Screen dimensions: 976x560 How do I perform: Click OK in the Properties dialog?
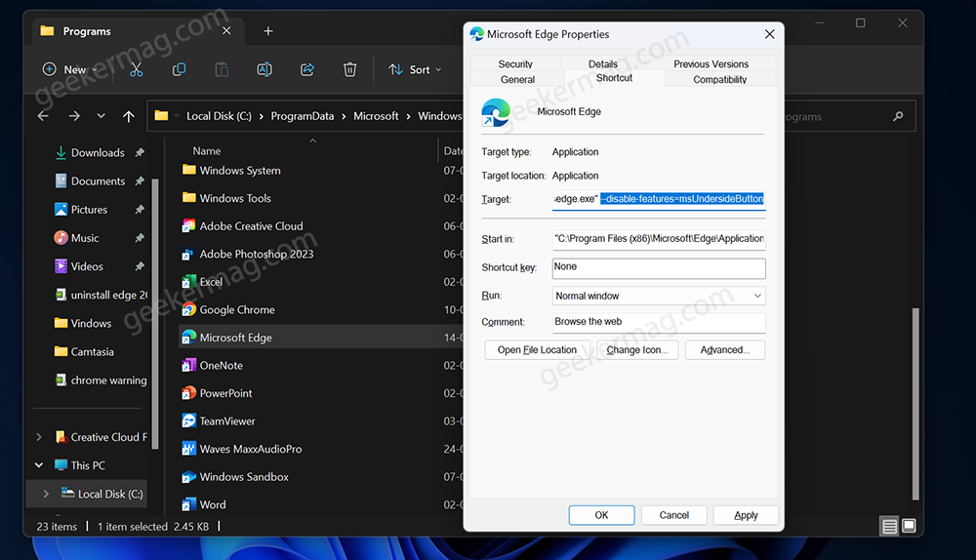601,515
